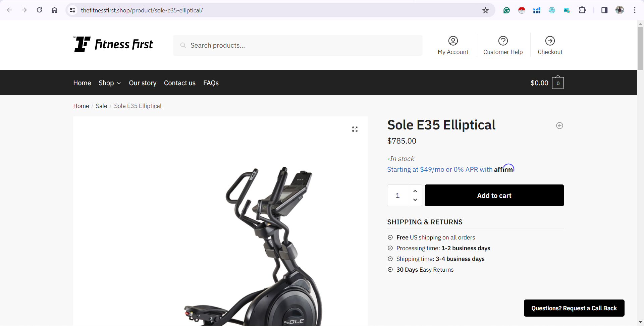Open the extension icon with magnifier

pyautogui.click(x=567, y=10)
